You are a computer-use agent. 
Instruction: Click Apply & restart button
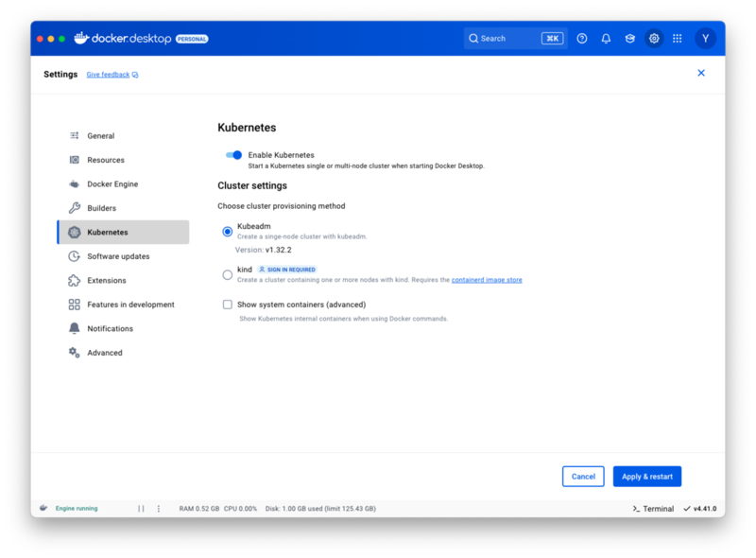pyautogui.click(x=647, y=477)
